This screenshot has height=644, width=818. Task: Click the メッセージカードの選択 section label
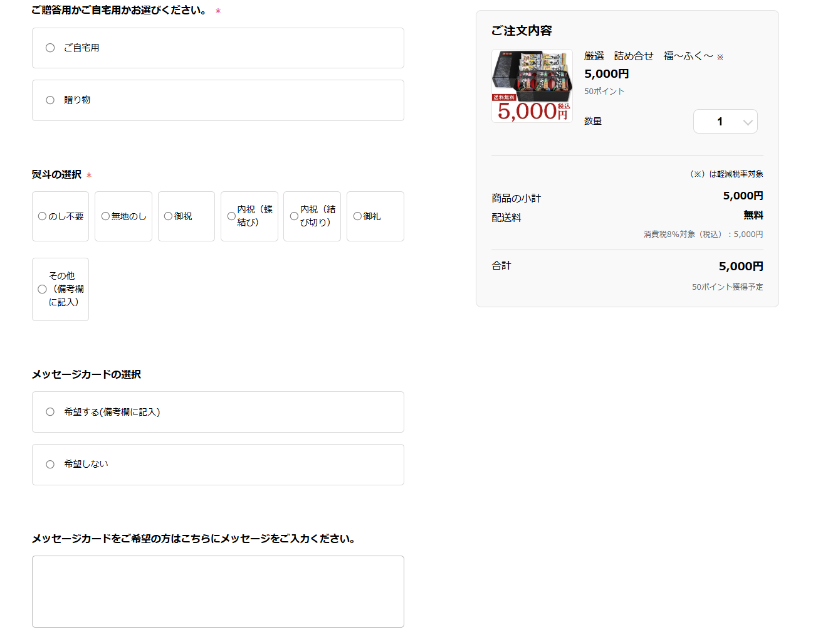pos(87,374)
